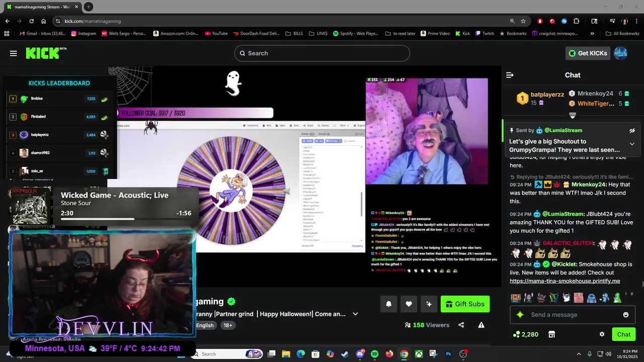
Task: Open the Gmail Inbox bookmark
Action: [x=42, y=34]
